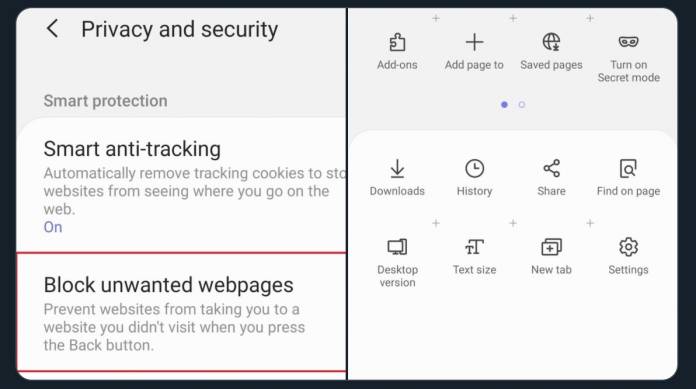Turn on Secret mode mask icon
The width and height of the screenshot is (696, 389).
[x=628, y=42]
